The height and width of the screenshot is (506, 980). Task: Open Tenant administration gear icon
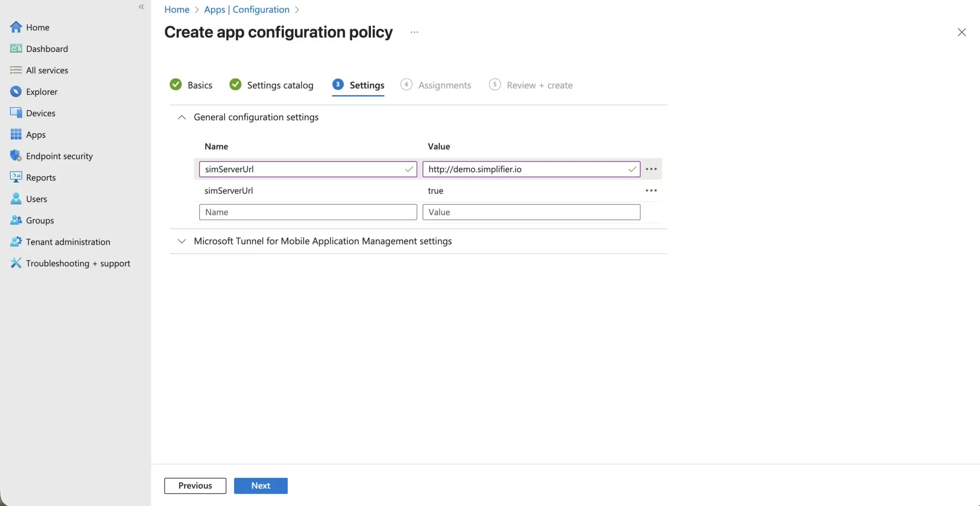[x=16, y=241]
